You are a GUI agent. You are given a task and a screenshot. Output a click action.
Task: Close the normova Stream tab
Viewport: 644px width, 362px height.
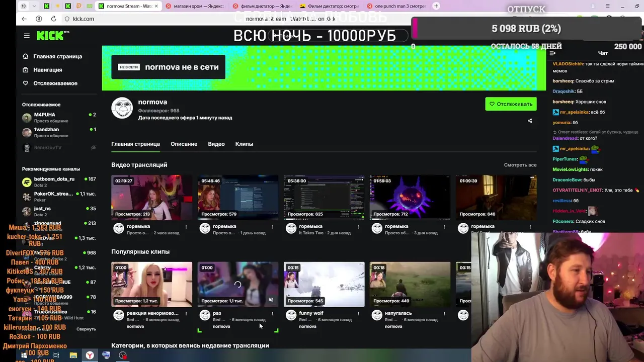click(156, 6)
